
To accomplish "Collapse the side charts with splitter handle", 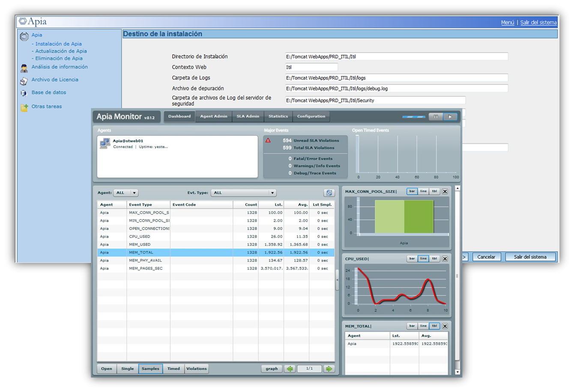I will [337, 280].
